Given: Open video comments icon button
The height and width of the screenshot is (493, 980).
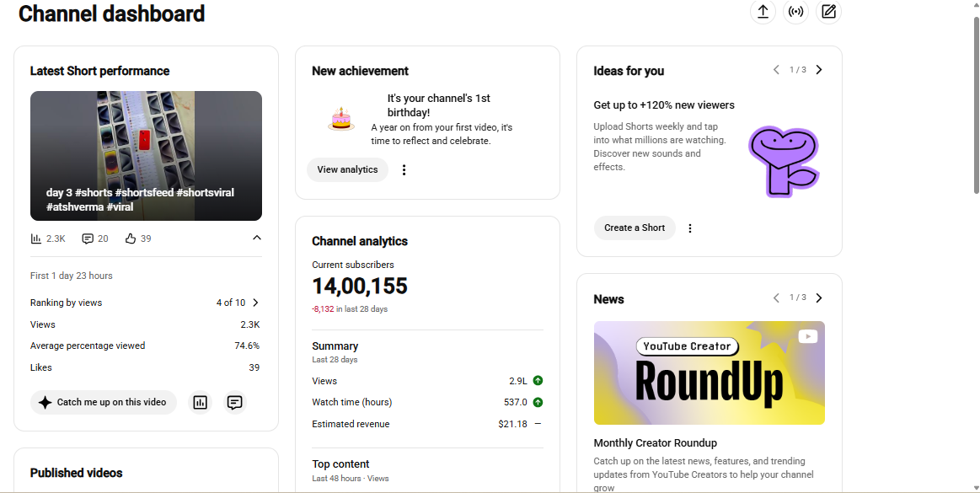Looking at the screenshot, I should click(x=235, y=402).
